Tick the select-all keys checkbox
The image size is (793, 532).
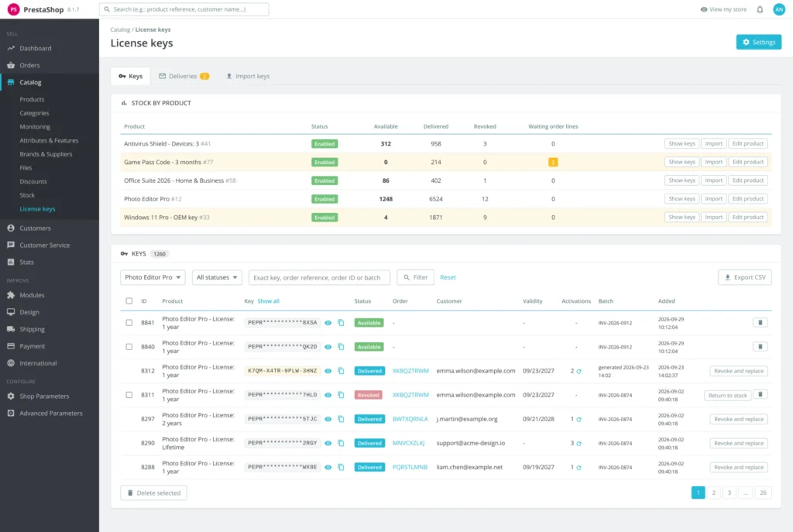[129, 301]
